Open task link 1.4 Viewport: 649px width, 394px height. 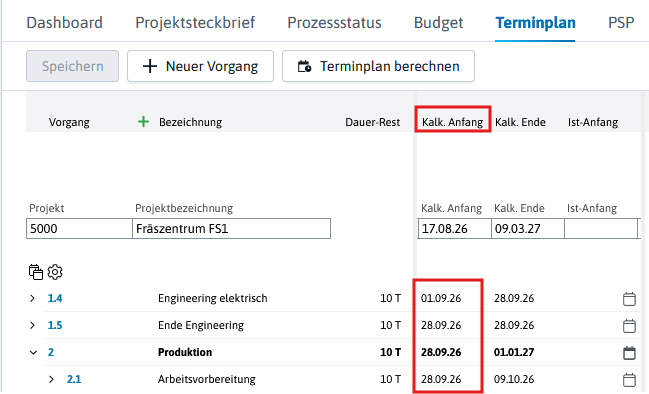click(55, 298)
